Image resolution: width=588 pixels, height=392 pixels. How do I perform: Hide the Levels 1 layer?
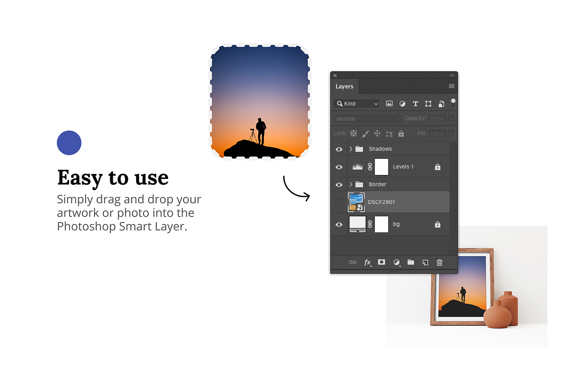[x=339, y=167]
